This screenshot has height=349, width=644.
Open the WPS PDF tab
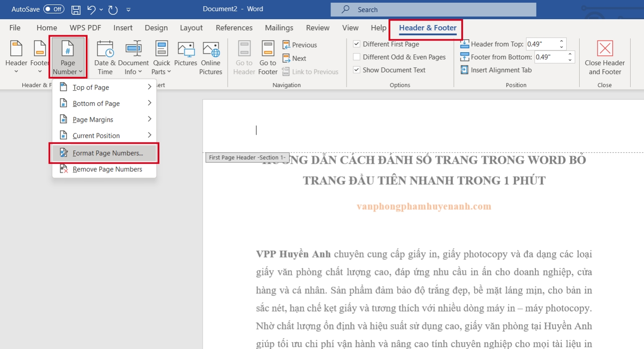(85, 28)
